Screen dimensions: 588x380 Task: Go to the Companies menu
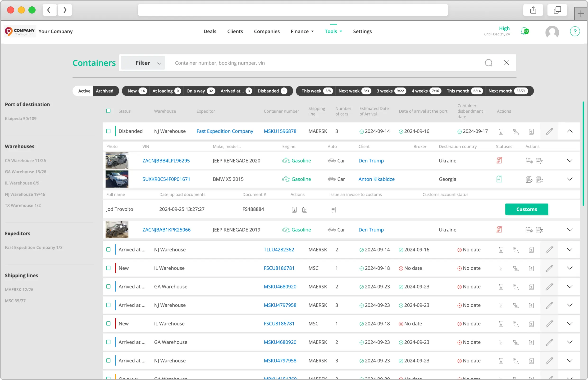(267, 31)
